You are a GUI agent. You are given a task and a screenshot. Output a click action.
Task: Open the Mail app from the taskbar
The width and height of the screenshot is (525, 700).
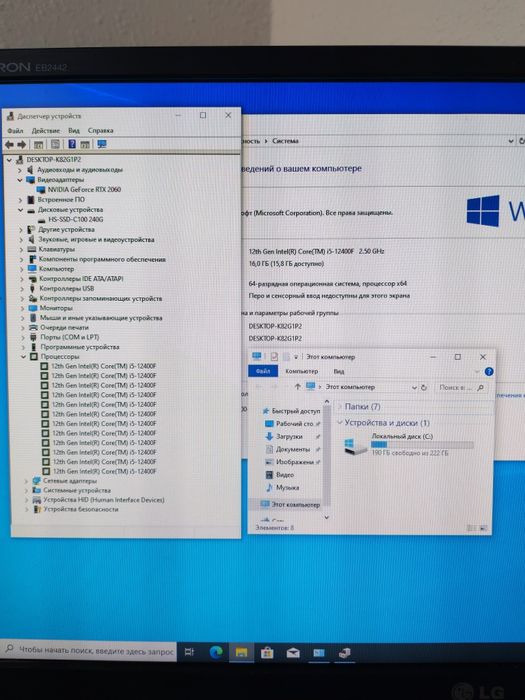(x=293, y=653)
